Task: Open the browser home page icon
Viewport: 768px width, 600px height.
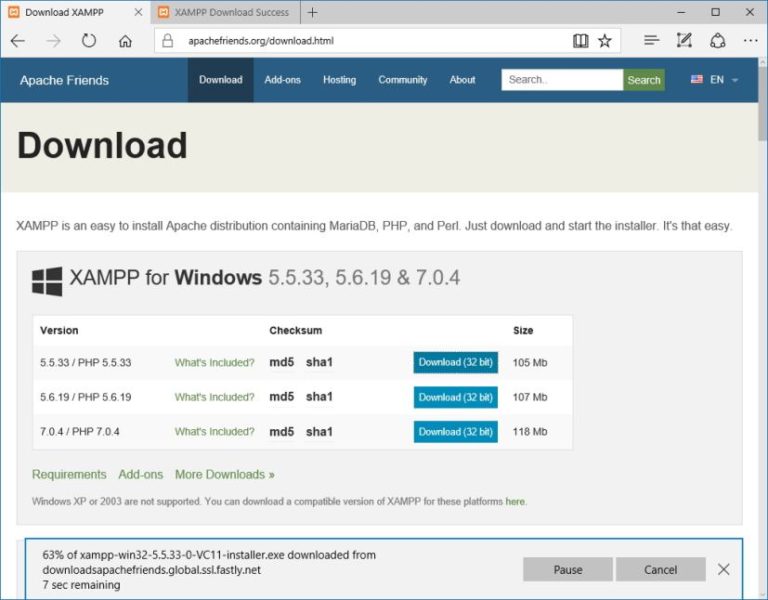Action: tap(125, 41)
